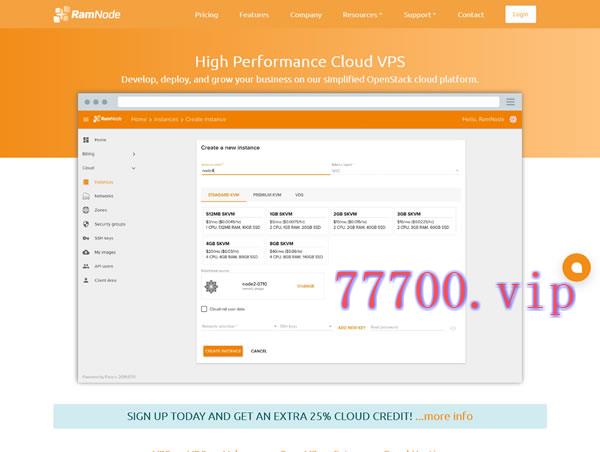Image resolution: width=600 pixels, height=452 pixels.
Task: Open the Networks icon in sidebar
Action: [x=86, y=196]
